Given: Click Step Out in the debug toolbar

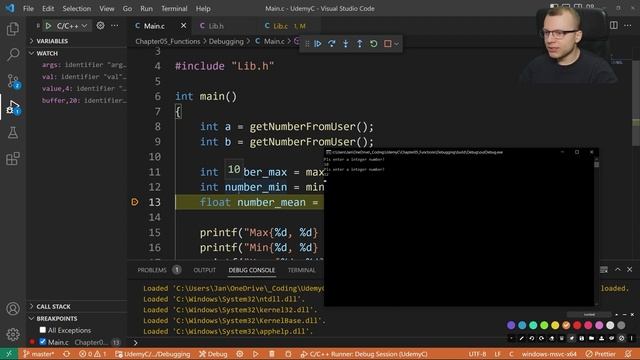Looking at the screenshot, I should pos(360,44).
